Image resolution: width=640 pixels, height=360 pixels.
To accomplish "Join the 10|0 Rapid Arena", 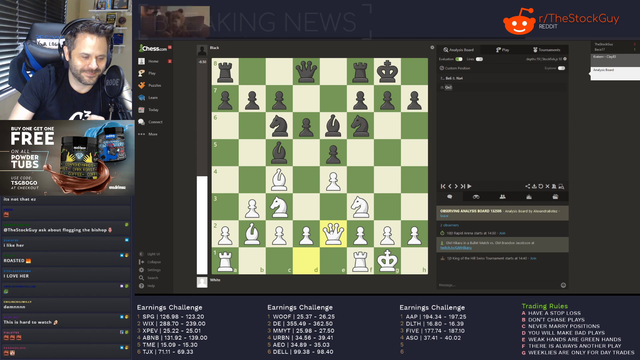I will (502, 233).
